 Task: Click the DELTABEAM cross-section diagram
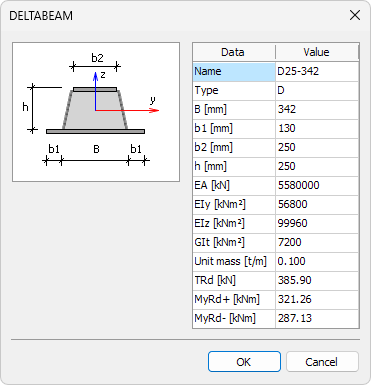pyautogui.click(x=96, y=112)
